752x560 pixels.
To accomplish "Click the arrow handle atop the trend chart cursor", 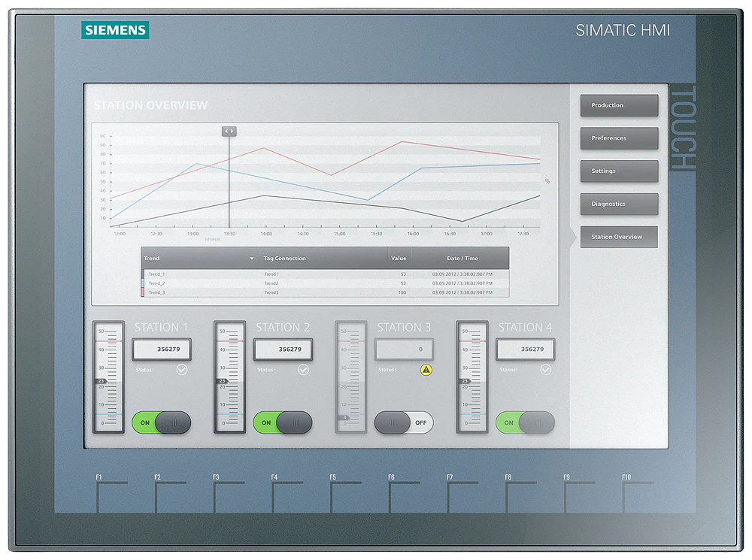I will pos(228,131).
